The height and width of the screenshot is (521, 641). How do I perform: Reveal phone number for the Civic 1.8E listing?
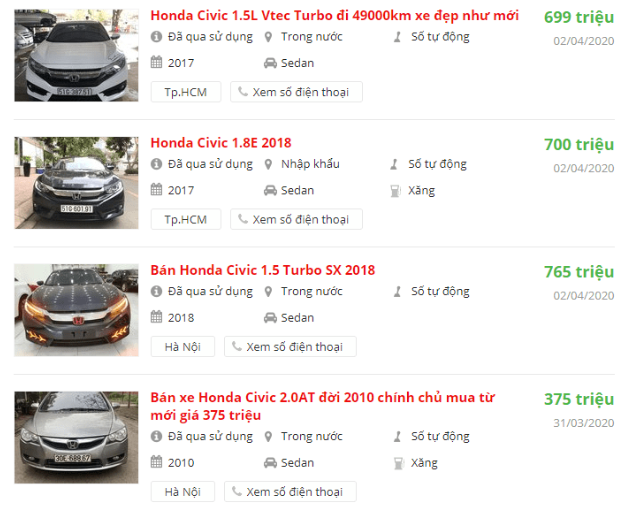[x=296, y=220]
